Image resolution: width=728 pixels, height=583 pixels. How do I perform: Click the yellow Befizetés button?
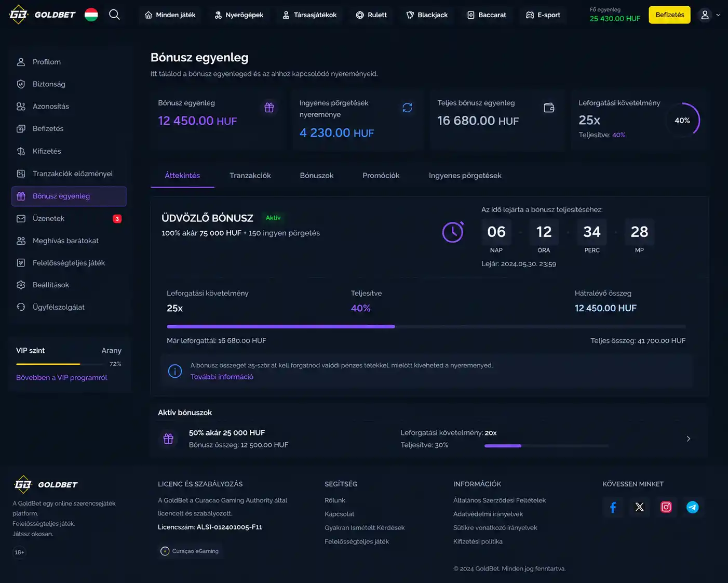tap(670, 15)
